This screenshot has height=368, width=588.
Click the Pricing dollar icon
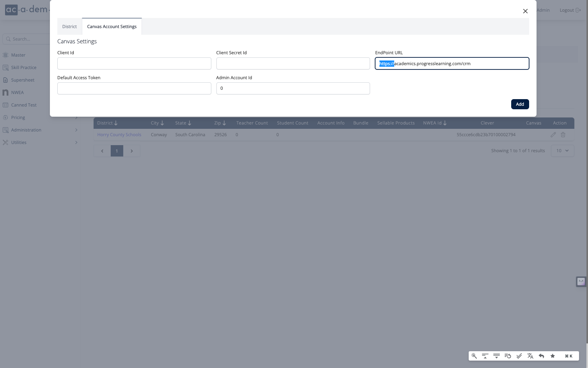pos(5,117)
